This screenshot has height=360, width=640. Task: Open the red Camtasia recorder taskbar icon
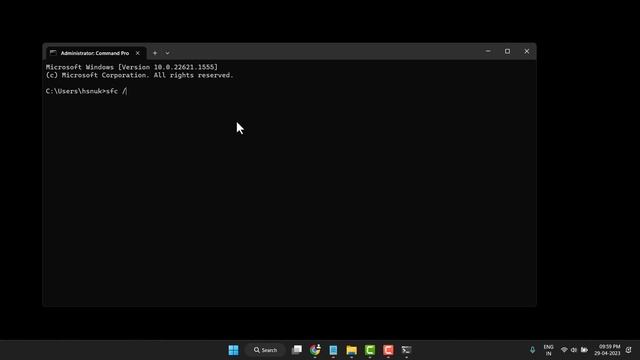pos(388,350)
